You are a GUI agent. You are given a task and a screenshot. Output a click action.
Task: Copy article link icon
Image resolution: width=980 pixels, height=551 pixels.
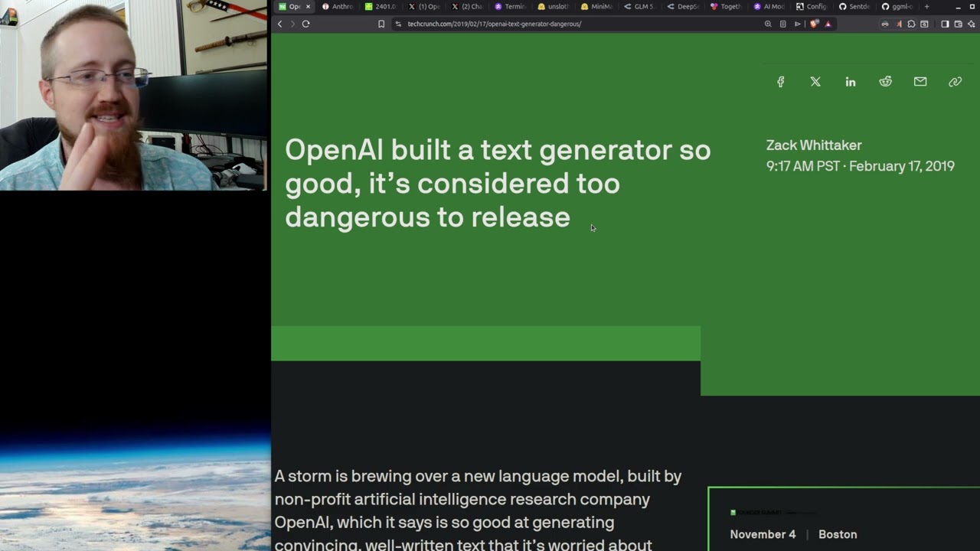point(955,82)
